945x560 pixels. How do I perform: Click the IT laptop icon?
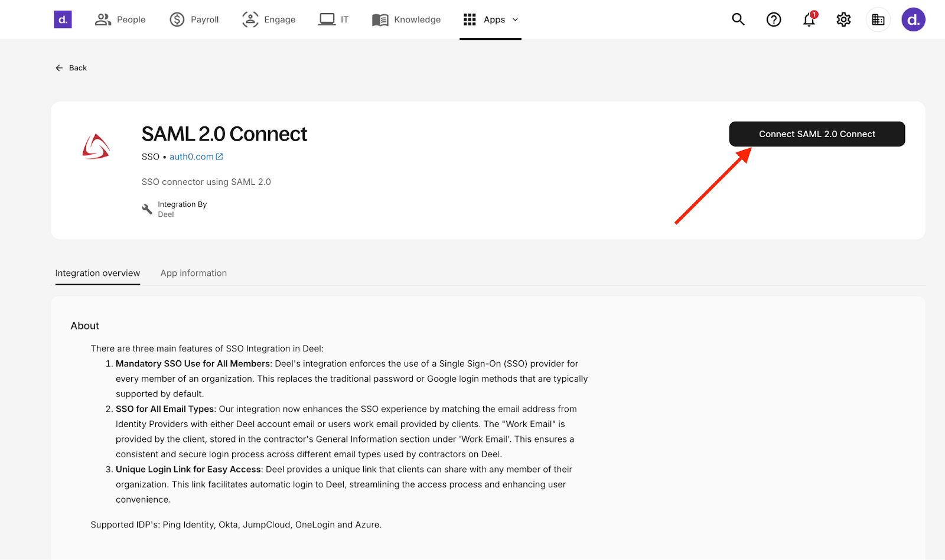(x=327, y=19)
